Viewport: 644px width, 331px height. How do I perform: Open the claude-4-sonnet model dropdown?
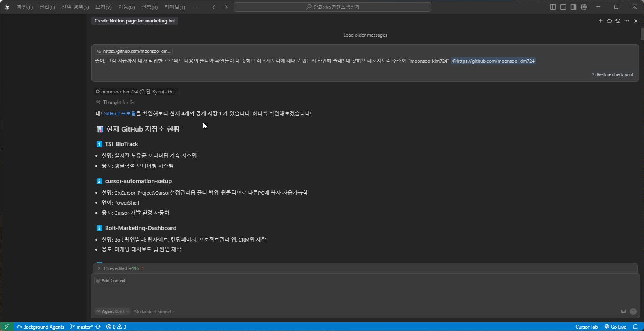pos(155,312)
